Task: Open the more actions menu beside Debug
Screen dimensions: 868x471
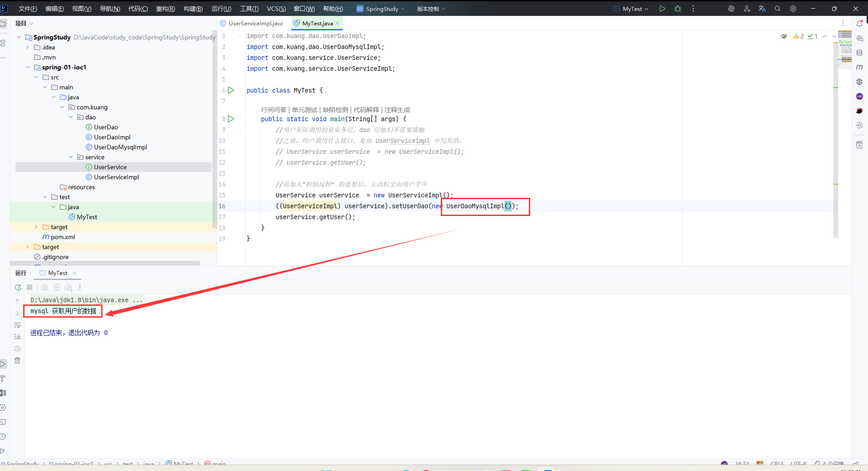Action: click(x=693, y=9)
